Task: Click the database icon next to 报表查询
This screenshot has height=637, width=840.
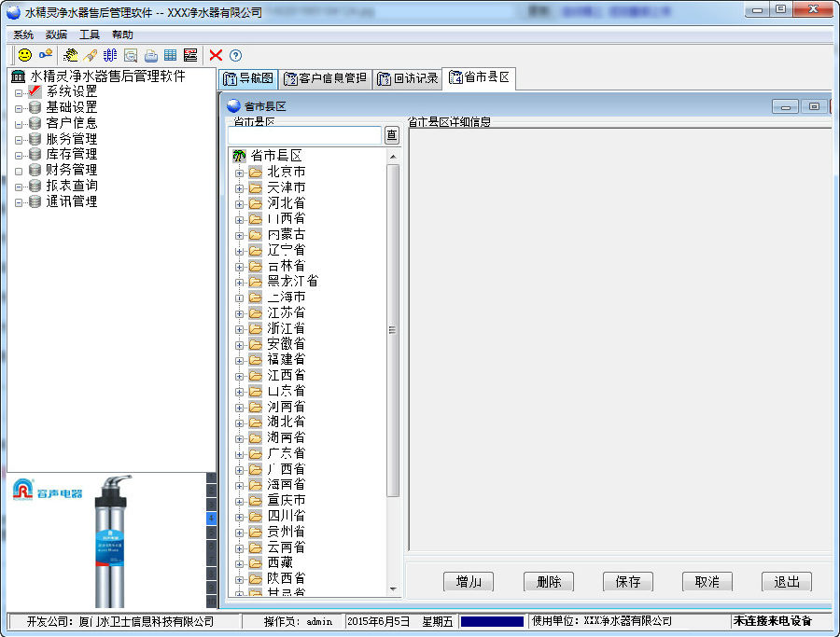Action: tap(35, 186)
